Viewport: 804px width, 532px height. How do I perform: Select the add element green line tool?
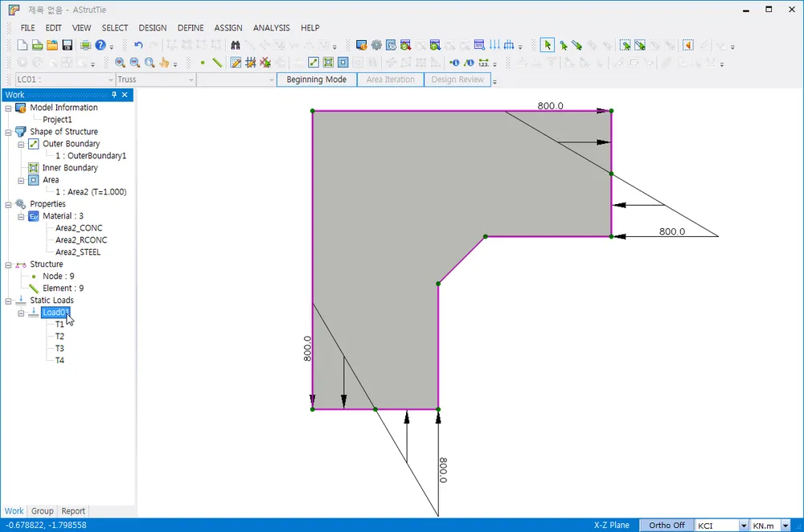click(217, 63)
